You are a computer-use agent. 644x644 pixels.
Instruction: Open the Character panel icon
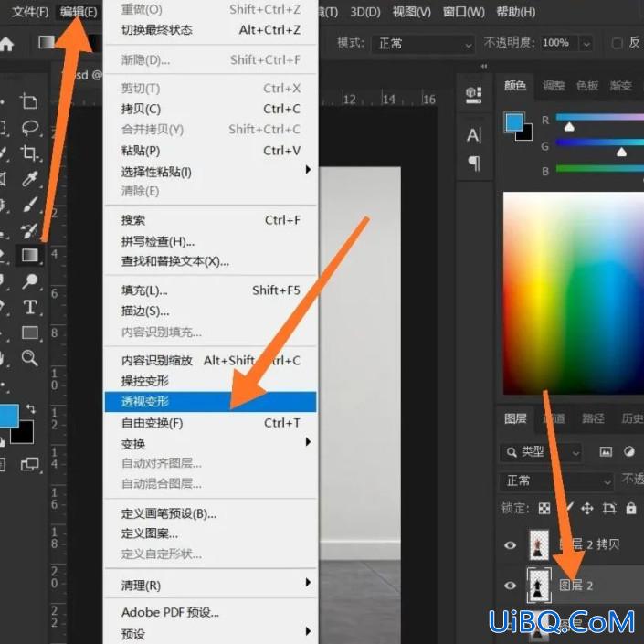click(473, 135)
